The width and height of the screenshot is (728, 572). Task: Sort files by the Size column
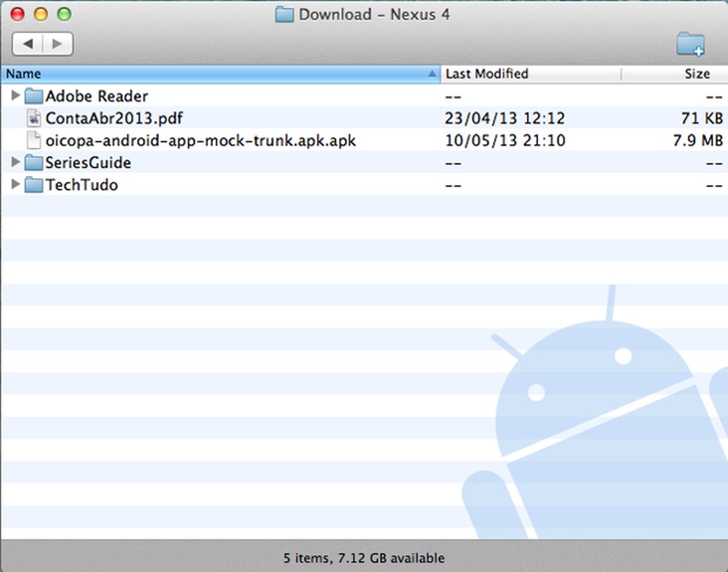coord(675,74)
